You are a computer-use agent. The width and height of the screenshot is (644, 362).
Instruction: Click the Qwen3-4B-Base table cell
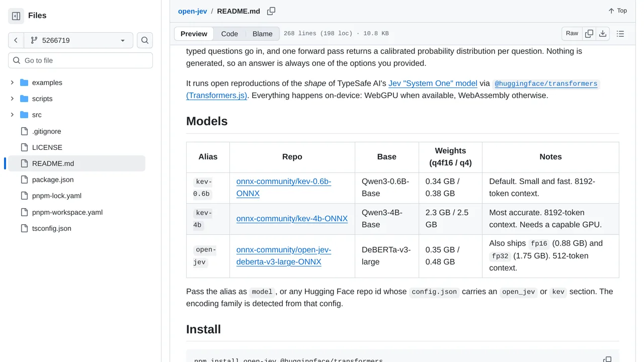tap(387, 219)
